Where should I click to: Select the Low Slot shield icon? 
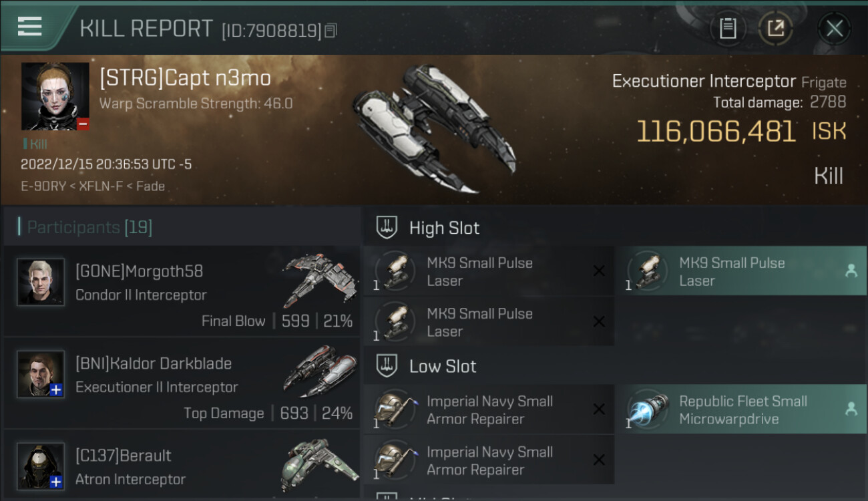coord(387,365)
